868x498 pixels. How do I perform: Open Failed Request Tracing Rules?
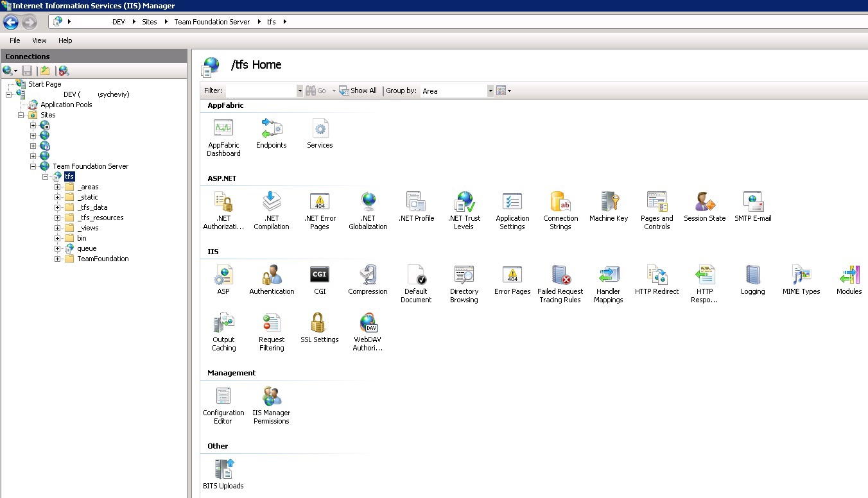tap(560, 284)
